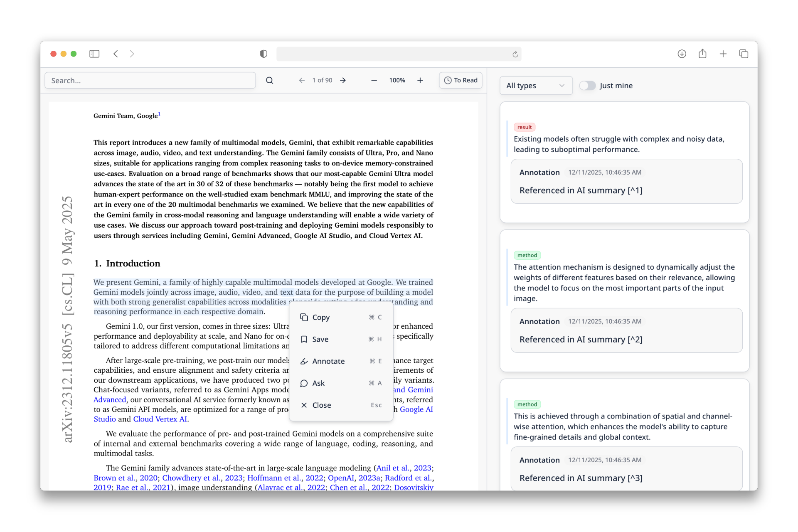This screenshot has height=532, width=798.
Task: Zoom out with the minus icon
Action: click(x=374, y=80)
